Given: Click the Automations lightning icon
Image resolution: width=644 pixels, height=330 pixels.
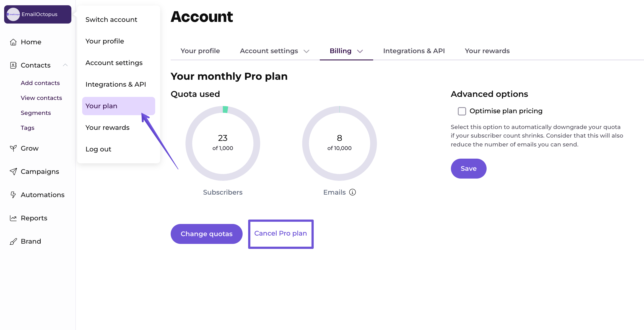Looking at the screenshot, I should click(13, 195).
